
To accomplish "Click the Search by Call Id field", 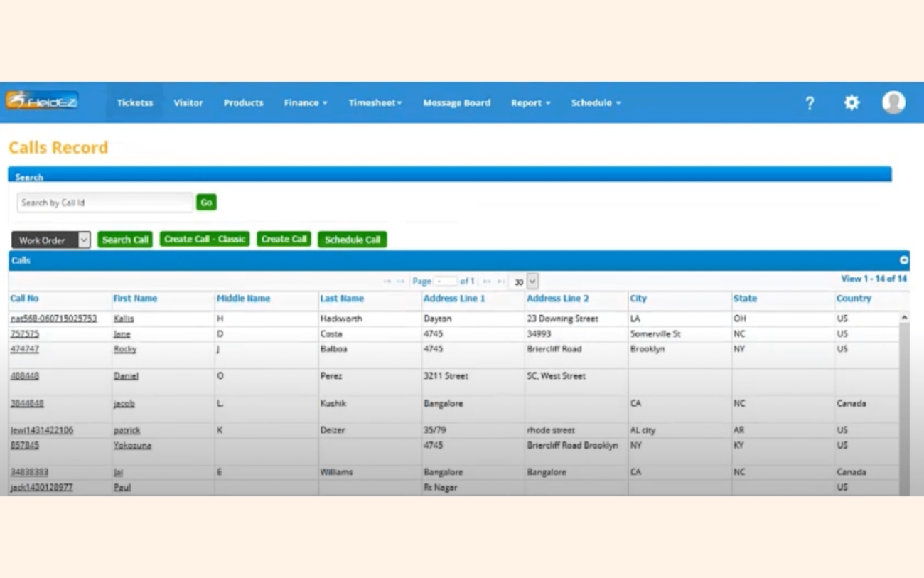I will 104,203.
